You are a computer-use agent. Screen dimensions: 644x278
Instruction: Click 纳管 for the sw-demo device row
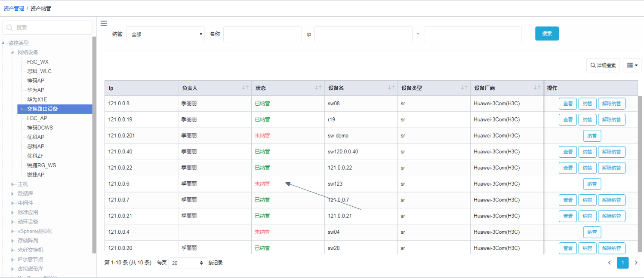click(x=592, y=135)
